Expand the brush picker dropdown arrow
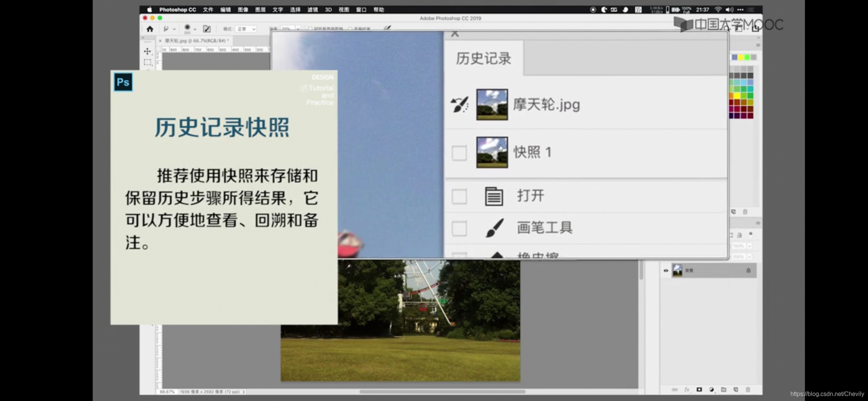868x401 pixels. click(195, 29)
